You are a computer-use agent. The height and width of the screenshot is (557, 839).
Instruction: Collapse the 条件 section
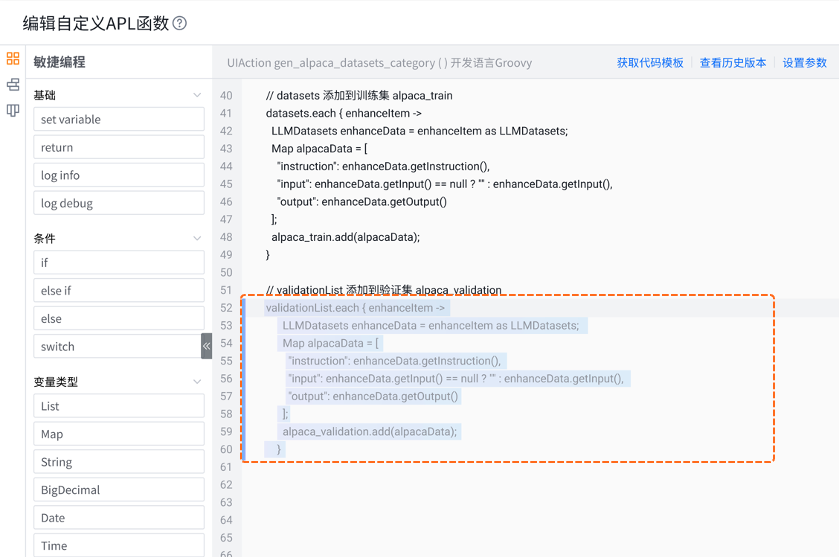pos(197,238)
